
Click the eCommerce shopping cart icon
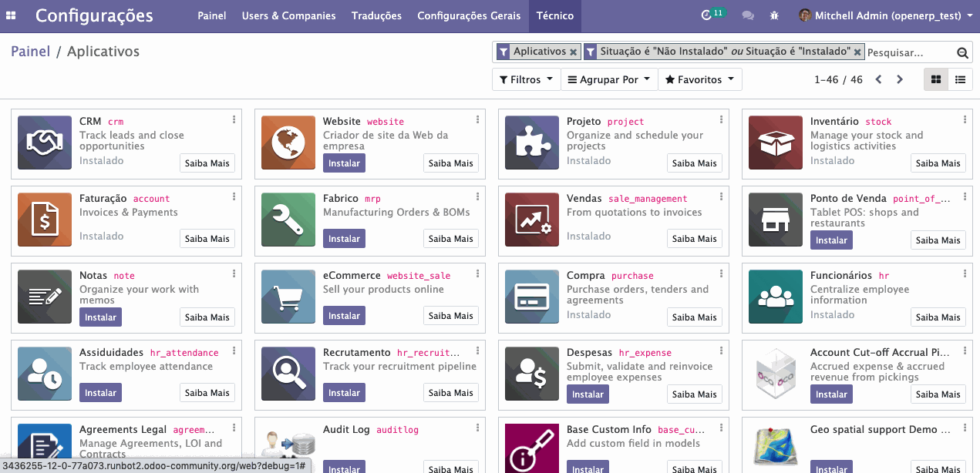point(288,297)
